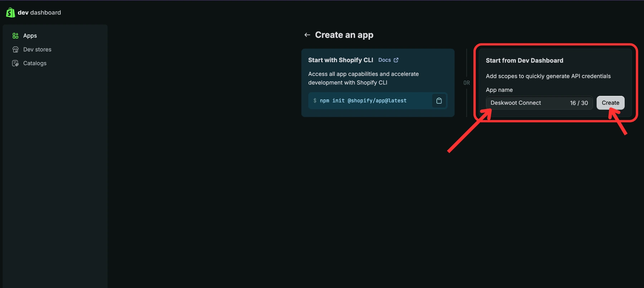Click the Catalogs icon in sidebar

pyautogui.click(x=15, y=63)
